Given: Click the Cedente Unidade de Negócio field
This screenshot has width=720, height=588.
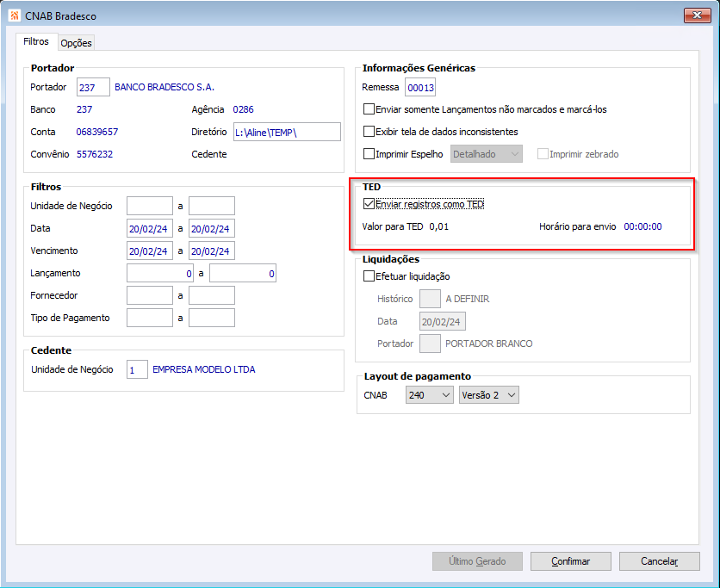Looking at the screenshot, I should 137,369.
